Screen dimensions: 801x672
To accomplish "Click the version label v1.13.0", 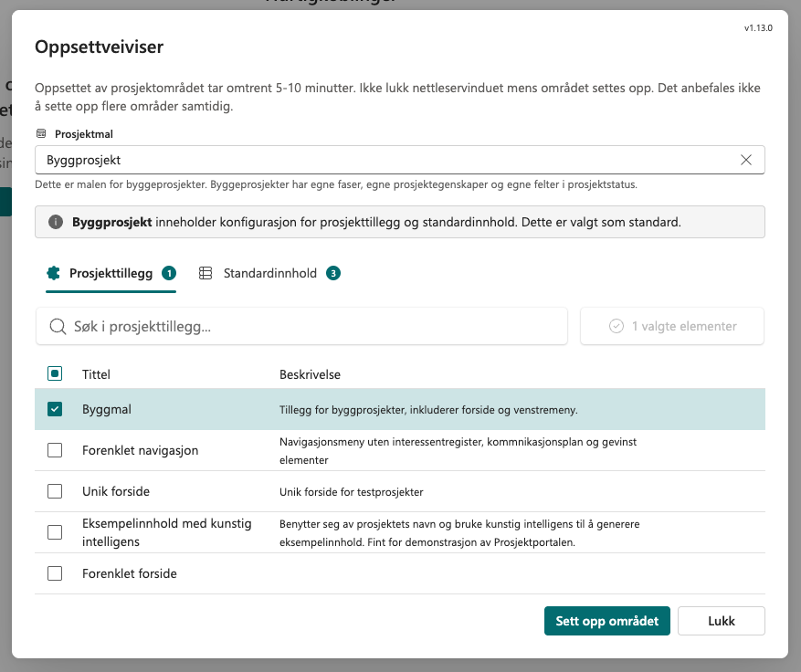I will click(x=758, y=28).
